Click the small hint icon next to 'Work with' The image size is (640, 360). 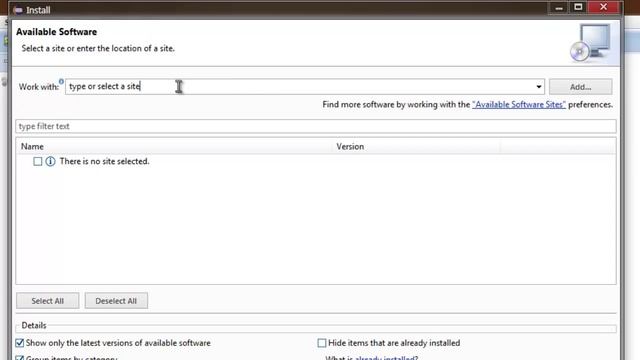pos(61,81)
